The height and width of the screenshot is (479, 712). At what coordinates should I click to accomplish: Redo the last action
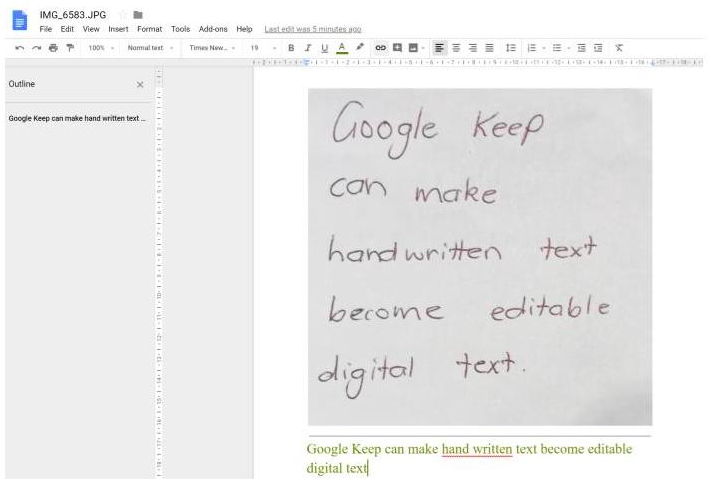[x=36, y=48]
